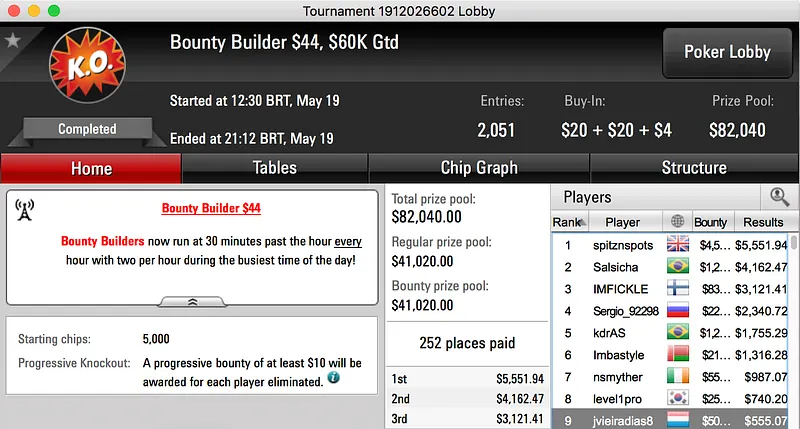The width and height of the screenshot is (800, 429).
Task: Click the South Korea flag beside level1pro
Action: (x=679, y=399)
